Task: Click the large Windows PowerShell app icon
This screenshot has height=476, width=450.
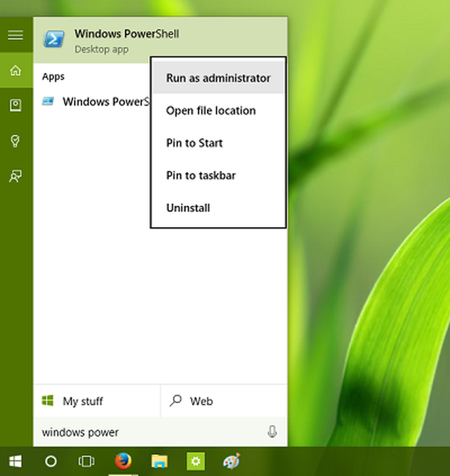Action: coord(54,39)
